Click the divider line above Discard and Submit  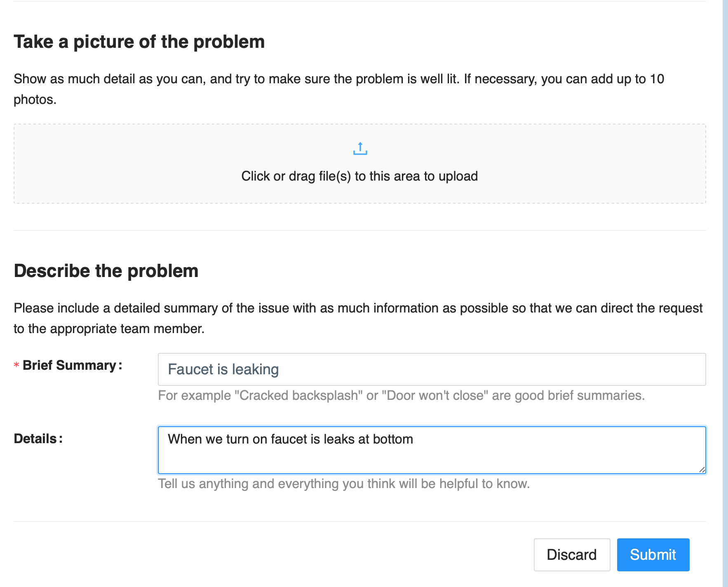359,521
